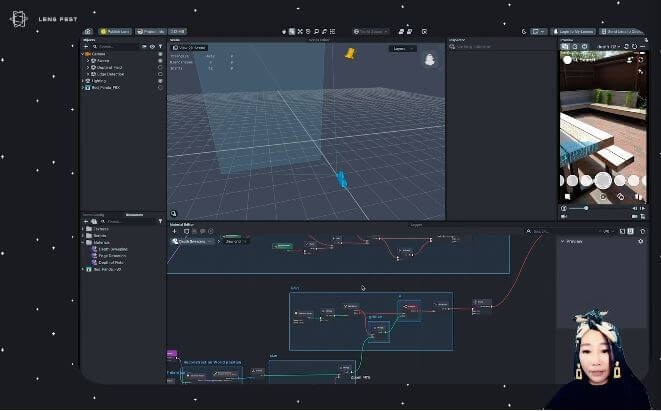Activate the highlighted select tool in the toolbar
This screenshot has width=661, height=411.
coord(292,32)
